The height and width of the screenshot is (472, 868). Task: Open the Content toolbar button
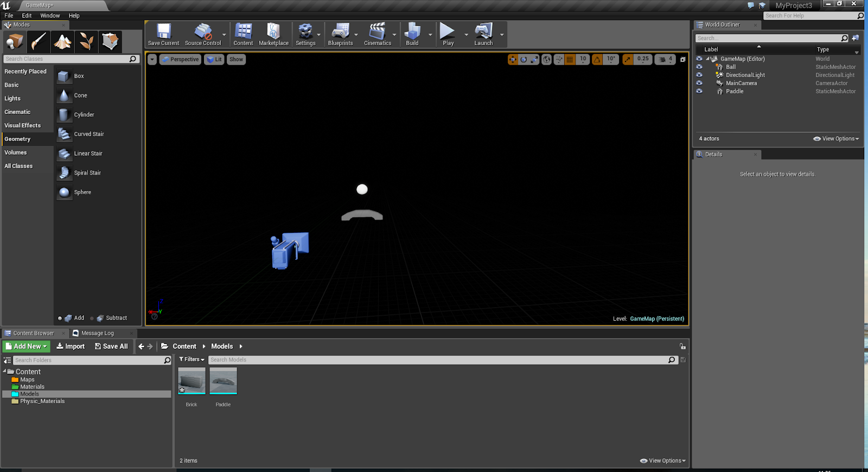point(243,34)
